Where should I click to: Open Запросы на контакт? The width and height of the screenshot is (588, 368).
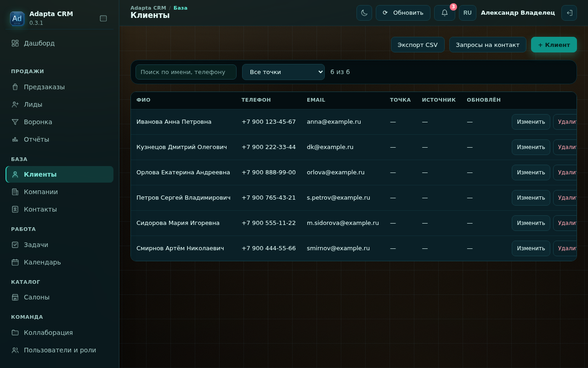pos(488,45)
